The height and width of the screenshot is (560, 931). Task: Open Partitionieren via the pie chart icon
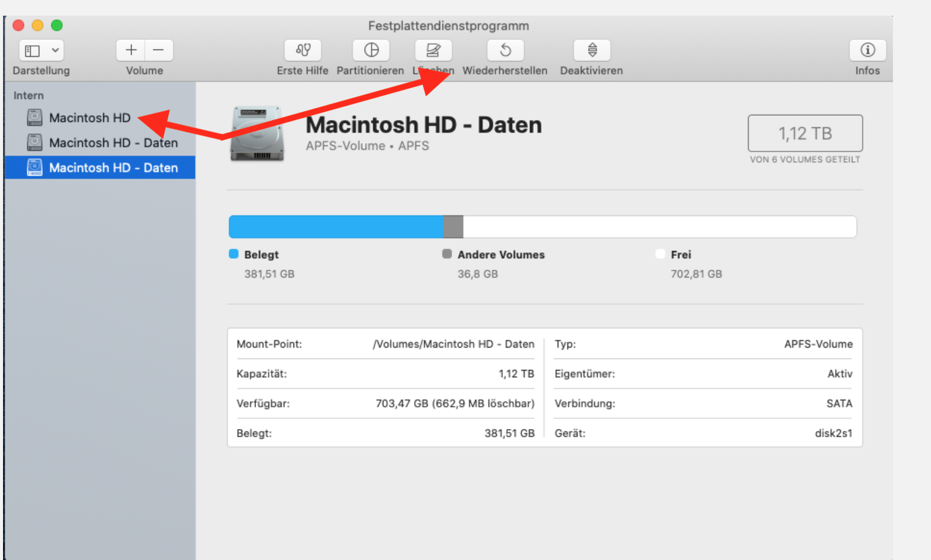pyautogui.click(x=371, y=50)
